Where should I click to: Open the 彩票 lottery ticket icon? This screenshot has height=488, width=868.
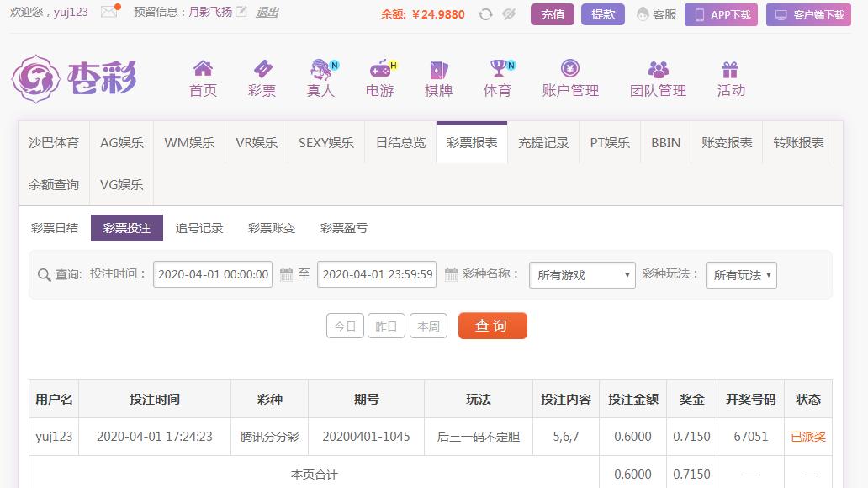click(262, 69)
